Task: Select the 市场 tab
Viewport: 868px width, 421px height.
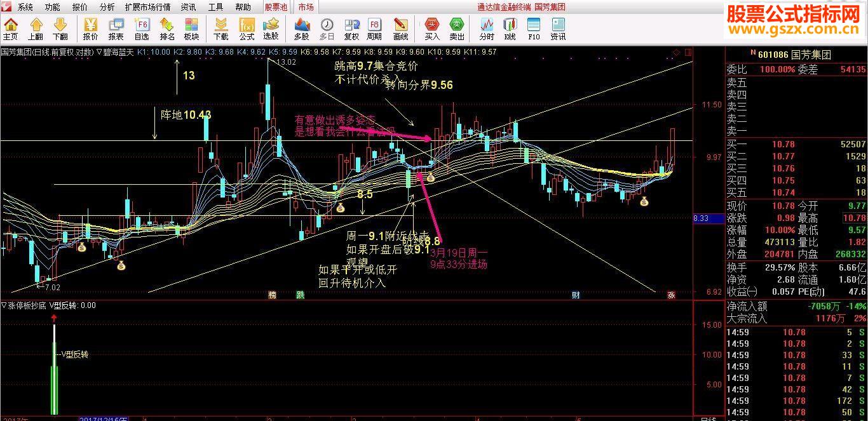Action: point(306,7)
